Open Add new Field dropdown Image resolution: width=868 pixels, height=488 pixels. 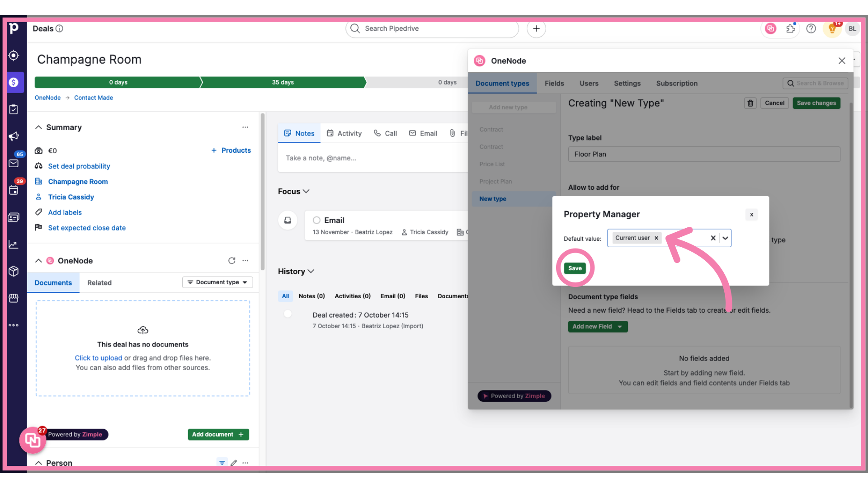(x=598, y=327)
